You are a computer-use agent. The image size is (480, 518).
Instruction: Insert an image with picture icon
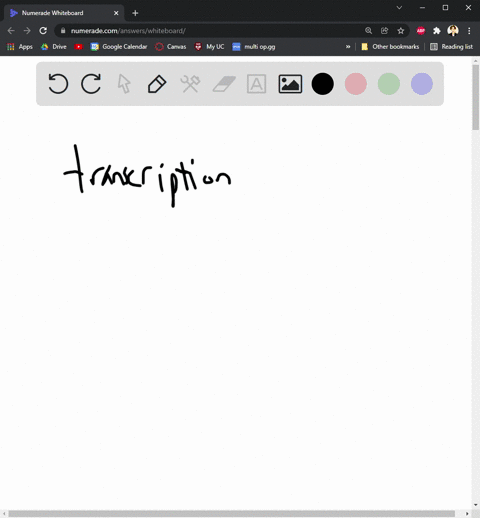[290, 84]
